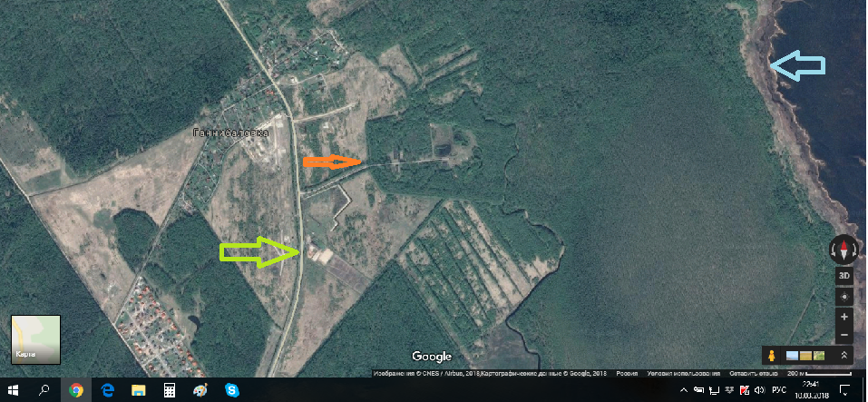Switch to map view via Карта thumbnail
The height and width of the screenshot is (402, 868).
(35, 338)
